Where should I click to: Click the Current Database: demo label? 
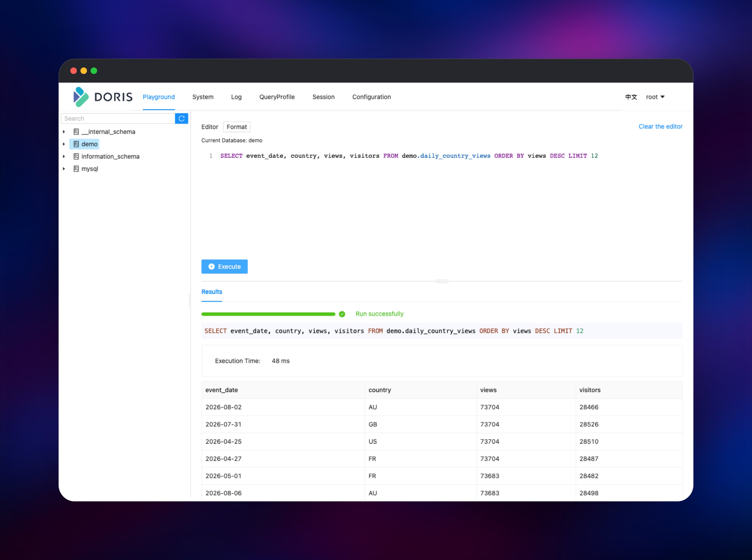pyautogui.click(x=232, y=140)
